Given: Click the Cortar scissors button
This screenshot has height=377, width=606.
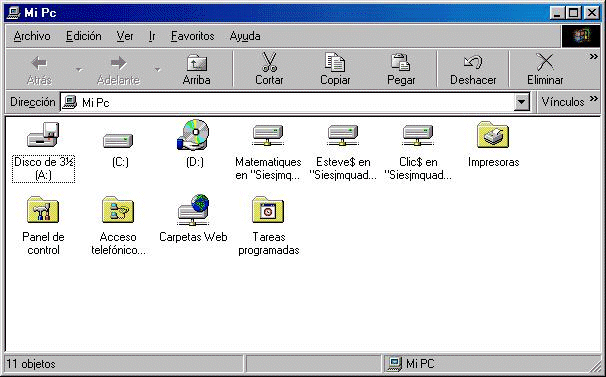Looking at the screenshot, I should [x=269, y=69].
